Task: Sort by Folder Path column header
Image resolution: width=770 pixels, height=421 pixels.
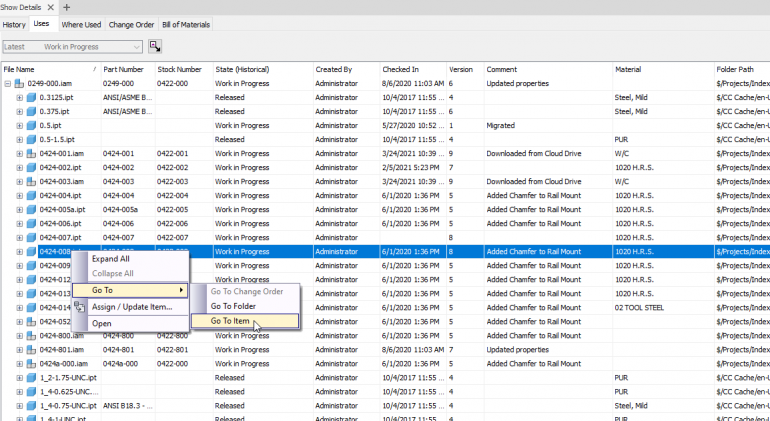Action: tap(742, 69)
